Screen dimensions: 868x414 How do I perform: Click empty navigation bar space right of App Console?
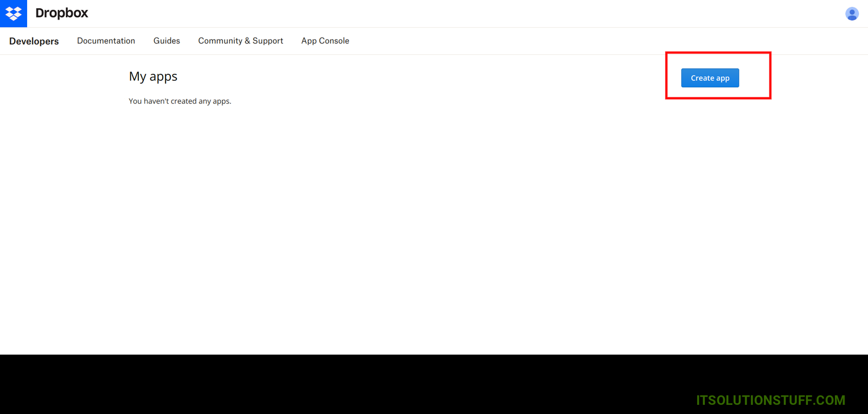coord(542,41)
